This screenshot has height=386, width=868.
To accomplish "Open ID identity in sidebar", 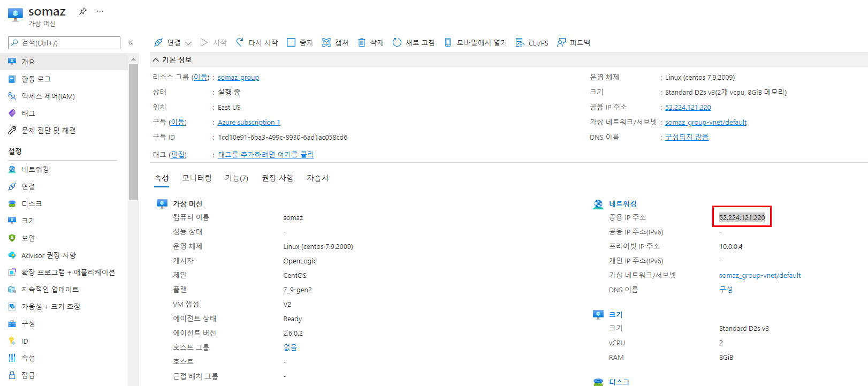I will point(64,340).
